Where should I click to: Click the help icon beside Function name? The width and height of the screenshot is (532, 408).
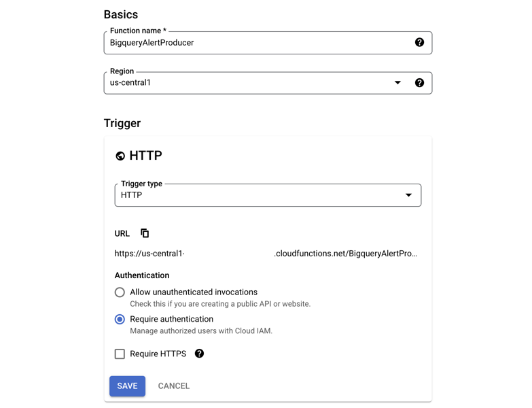[x=419, y=42]
